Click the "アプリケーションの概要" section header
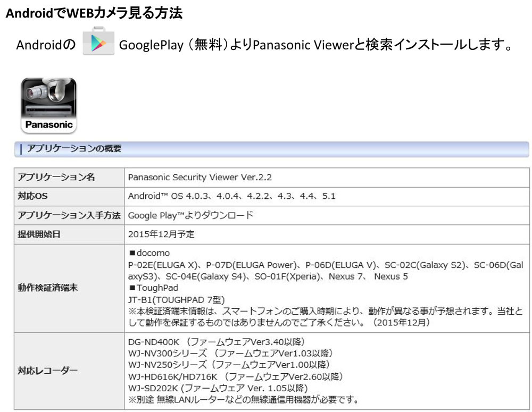The width and height of the screenshot is (532, 412). pyautogui.click(x=271, y=149)
